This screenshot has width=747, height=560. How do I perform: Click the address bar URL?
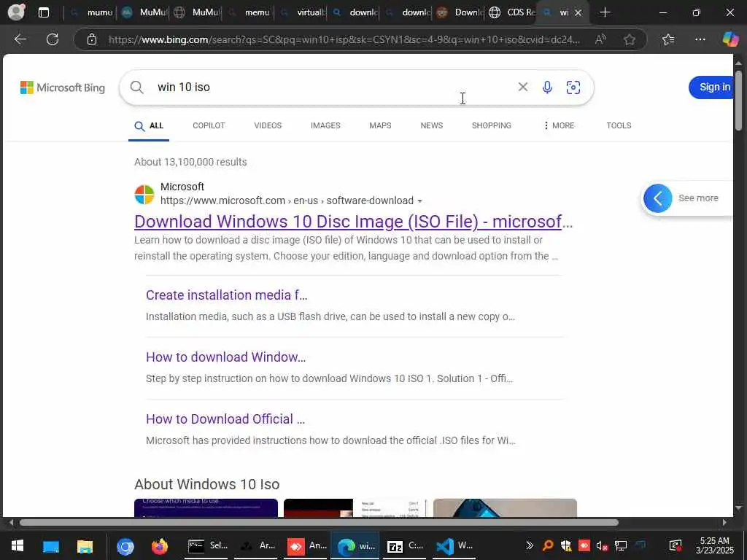pos(344,39)
